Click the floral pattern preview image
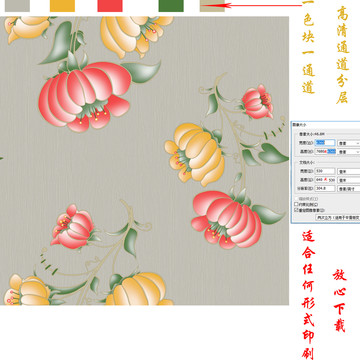This screenshot has height=360, width=360. (144, 161)
